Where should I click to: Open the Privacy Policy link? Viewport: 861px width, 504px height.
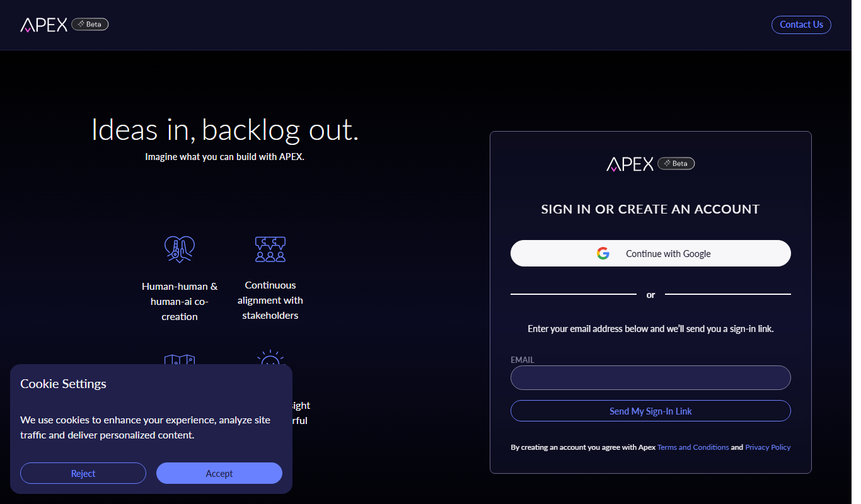pyautogui.click(x=768, y=447)
